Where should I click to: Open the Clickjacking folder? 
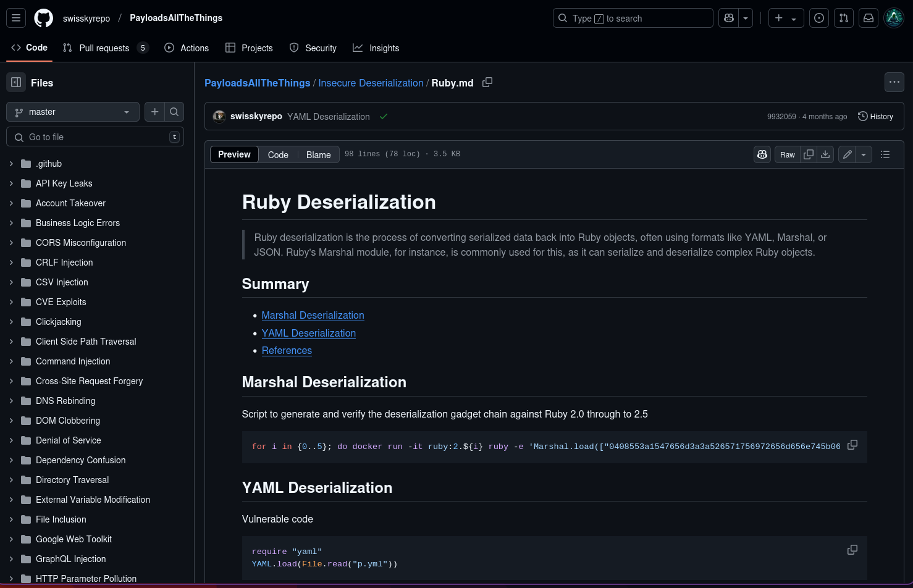coord(59,322)
